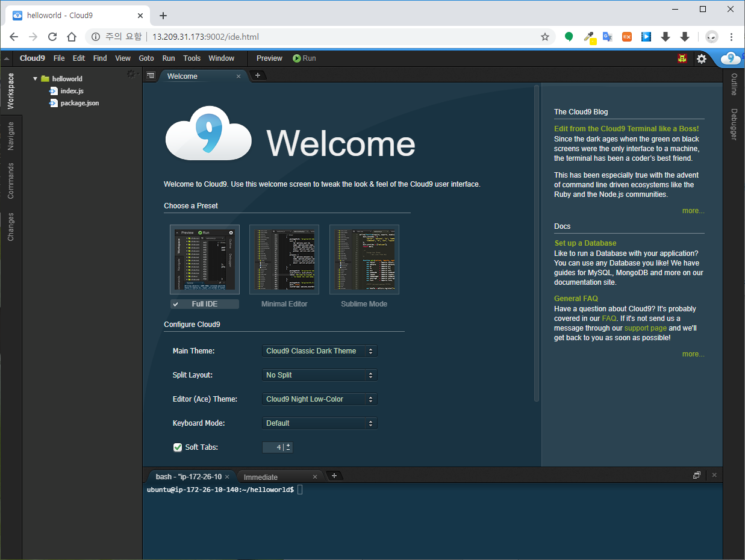Viewport: 745px width, 560px height.
Task: Open the Tools menu
Action: click(x=192, y=58)
